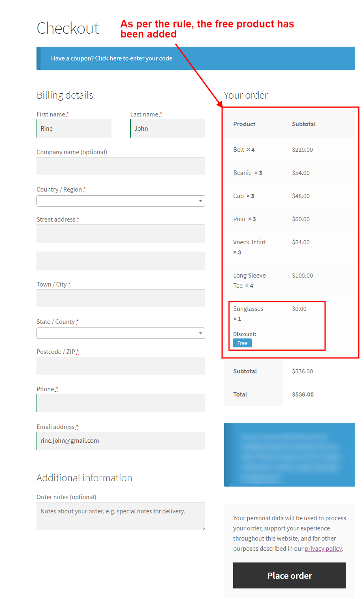
Task: Click the Subtotal total amount $536.00
Action: (x=302, y=371)
